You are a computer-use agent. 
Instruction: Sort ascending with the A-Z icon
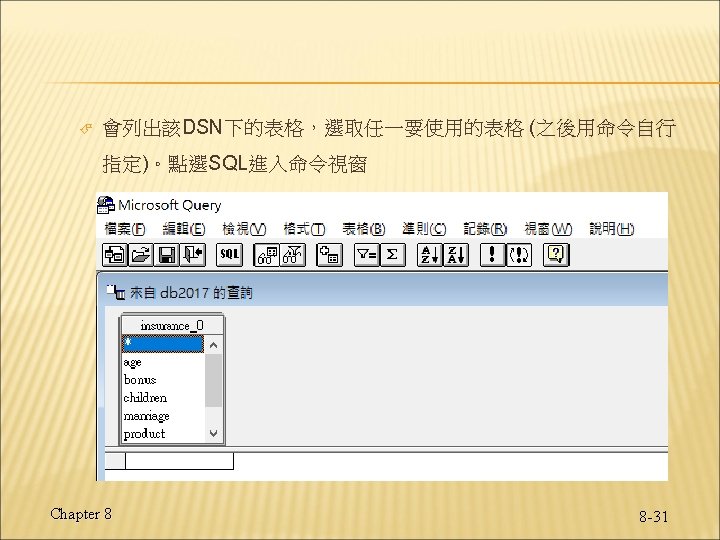coord(430,255)
